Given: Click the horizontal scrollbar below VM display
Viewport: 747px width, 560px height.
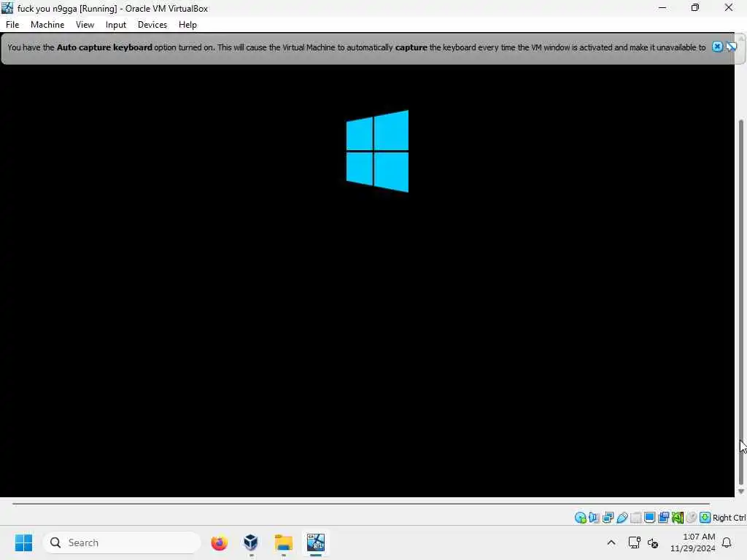Looking at the screenshot, I should [361, 503].
